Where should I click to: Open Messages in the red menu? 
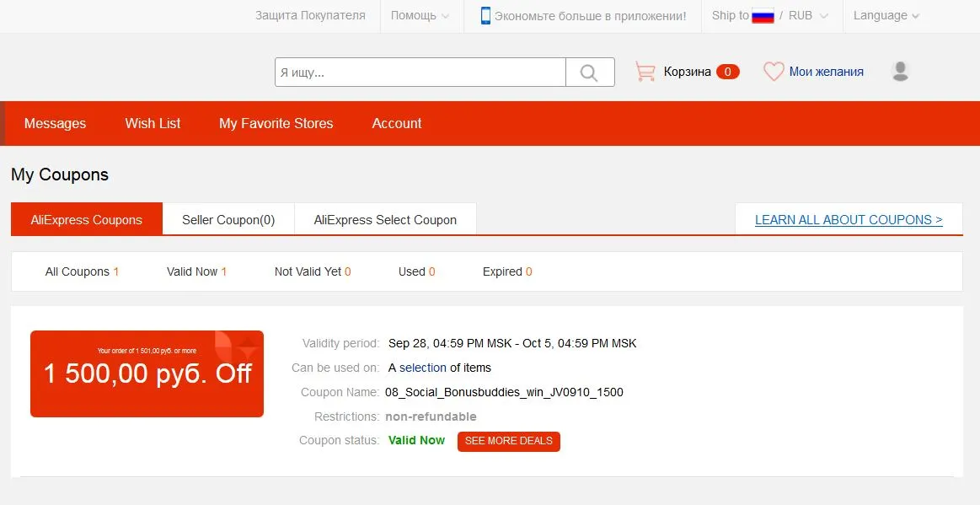point(55,124)
